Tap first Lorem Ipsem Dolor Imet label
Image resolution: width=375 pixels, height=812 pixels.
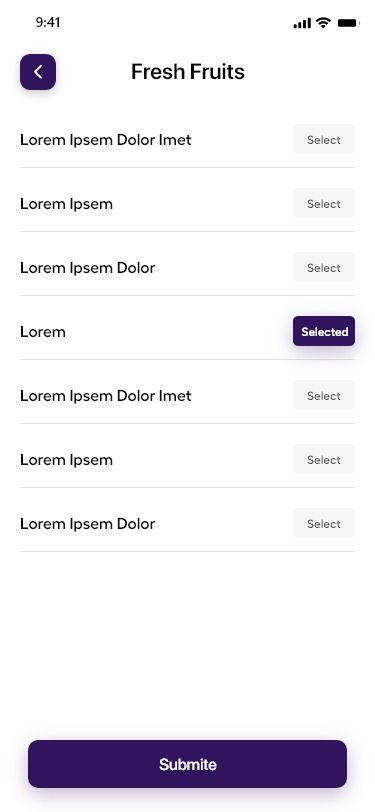pos(106,140)
